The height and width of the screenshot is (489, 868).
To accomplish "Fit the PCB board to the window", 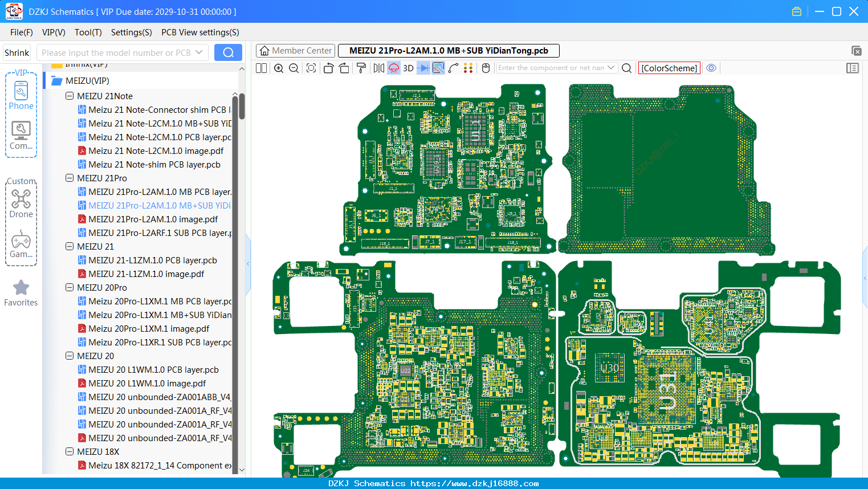I will tap(311, 68).
